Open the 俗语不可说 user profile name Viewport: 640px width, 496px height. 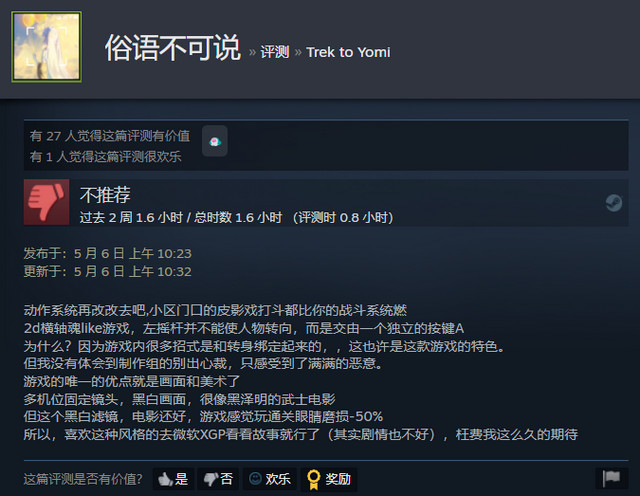point(173,48)
